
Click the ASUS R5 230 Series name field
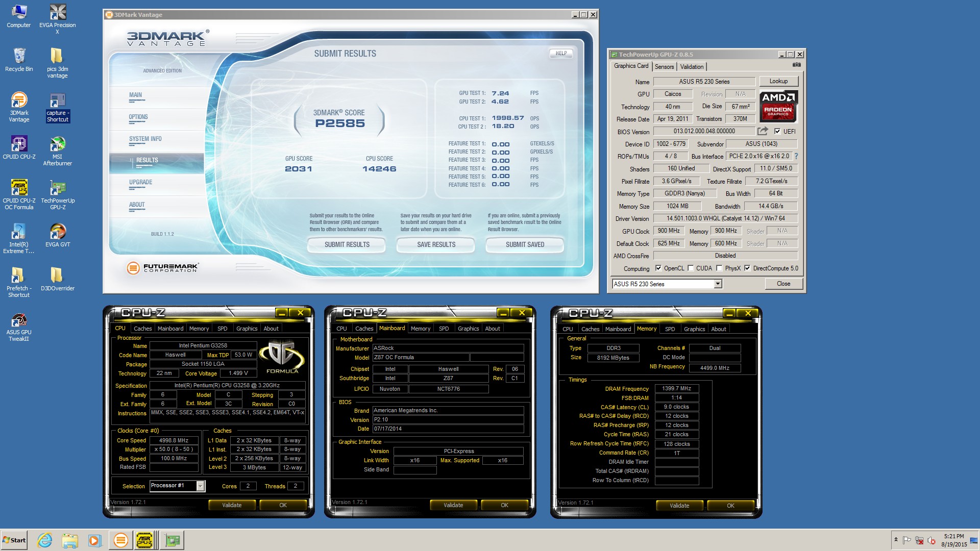coord(704,82)
